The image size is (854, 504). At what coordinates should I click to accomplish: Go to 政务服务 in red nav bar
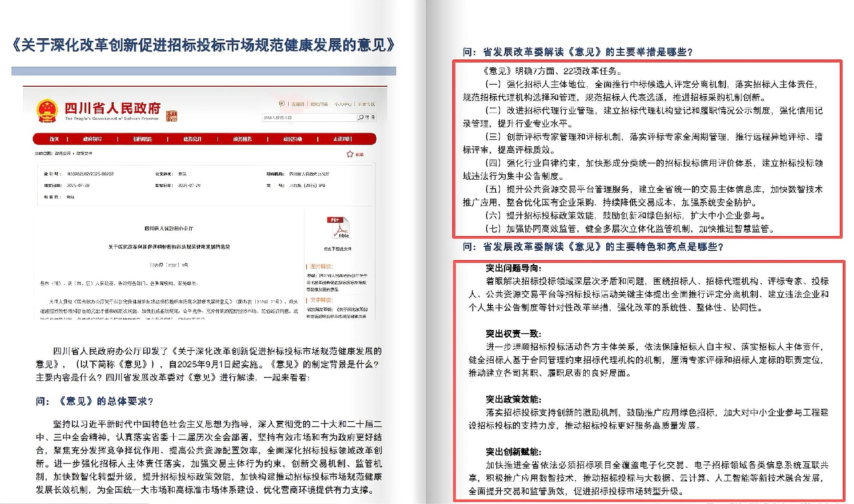(x=242, y=139)
